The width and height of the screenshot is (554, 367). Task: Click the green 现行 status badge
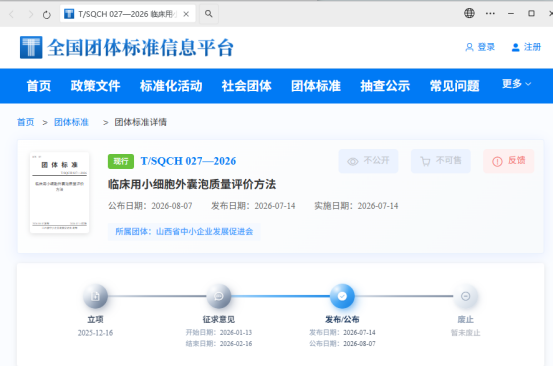coord(121,161)
